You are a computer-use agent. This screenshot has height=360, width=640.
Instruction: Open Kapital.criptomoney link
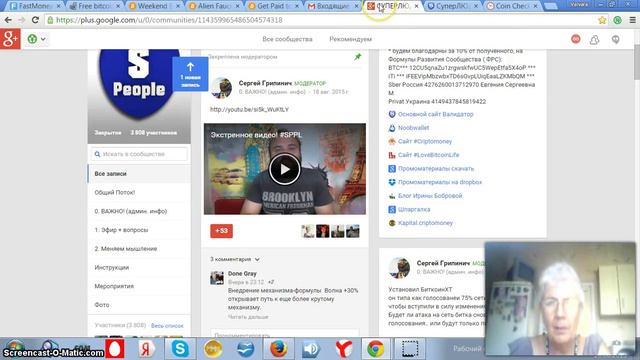[x=425, y=223]
